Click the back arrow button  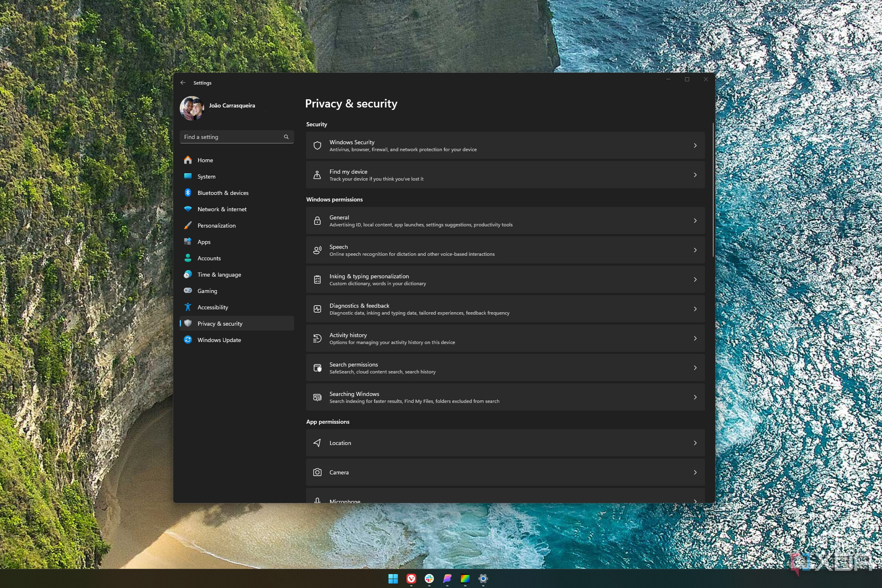183,83
